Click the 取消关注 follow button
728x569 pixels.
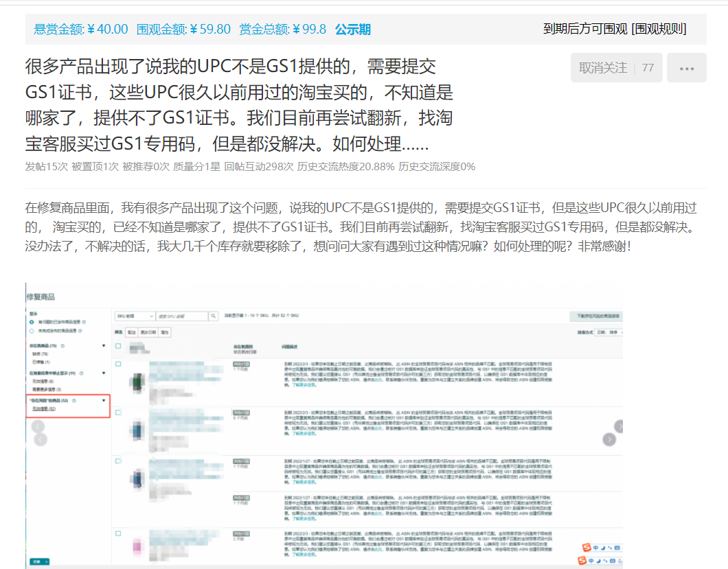616,68
